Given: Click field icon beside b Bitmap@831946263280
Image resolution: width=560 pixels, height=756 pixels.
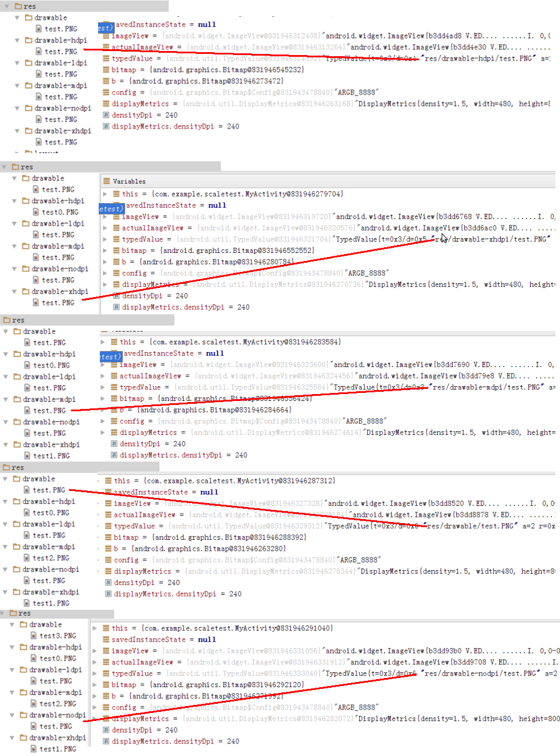Looking at the screenshot, I should 108,549.
